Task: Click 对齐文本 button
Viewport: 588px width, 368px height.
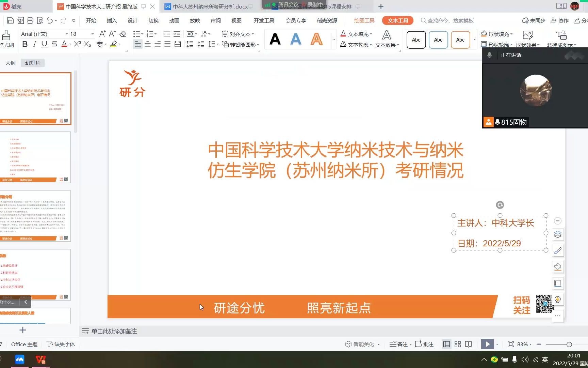Action: point(238,34)
